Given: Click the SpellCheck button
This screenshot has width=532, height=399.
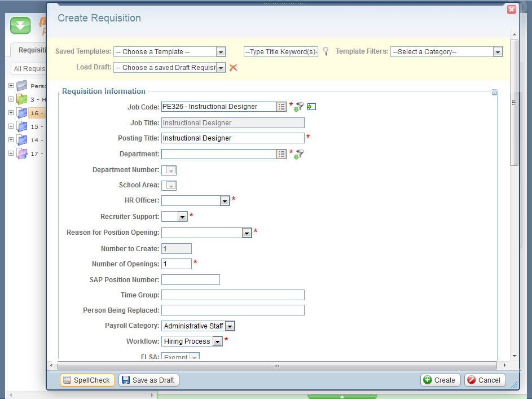Looking at the screenshot, I should click(87, 380).
